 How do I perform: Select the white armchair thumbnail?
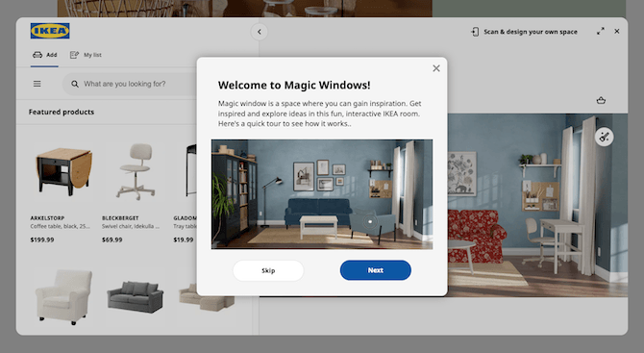pos(63,297)
